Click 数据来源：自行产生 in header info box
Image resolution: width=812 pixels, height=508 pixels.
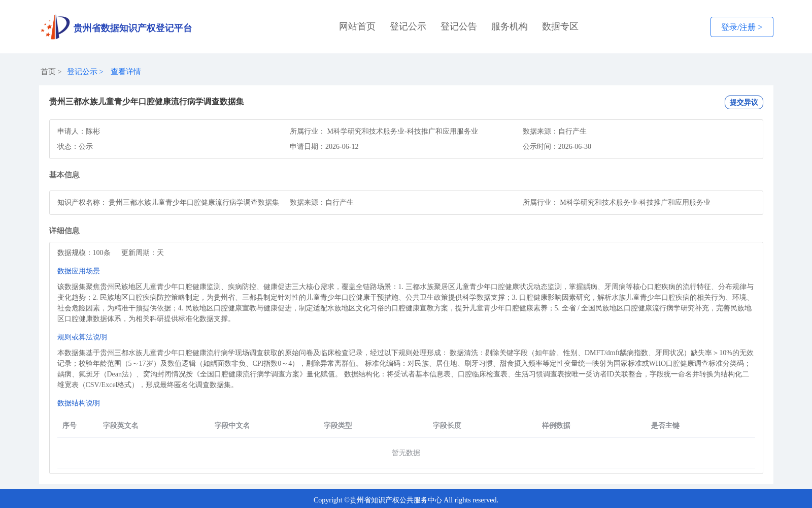tap(555, 131)
